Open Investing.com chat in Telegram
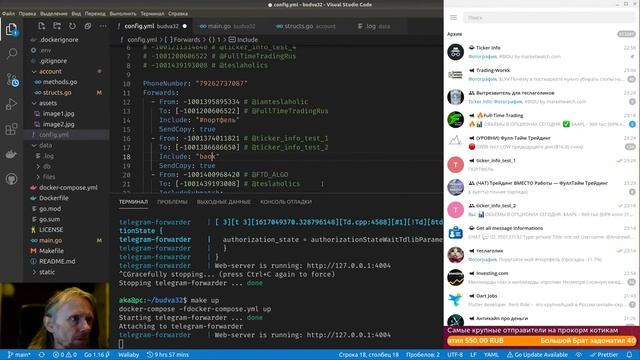Screen dimensions: 640x360 coord(542,278)
